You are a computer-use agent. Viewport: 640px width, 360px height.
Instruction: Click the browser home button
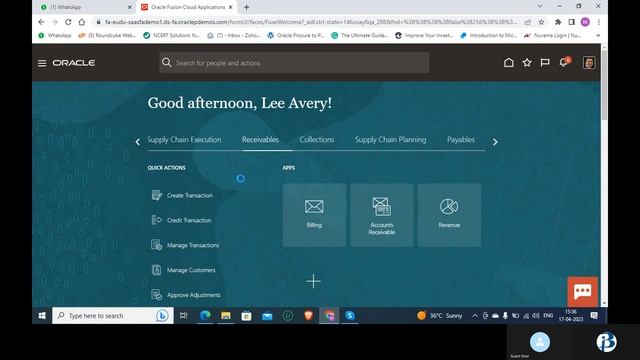tap(82, 22)
